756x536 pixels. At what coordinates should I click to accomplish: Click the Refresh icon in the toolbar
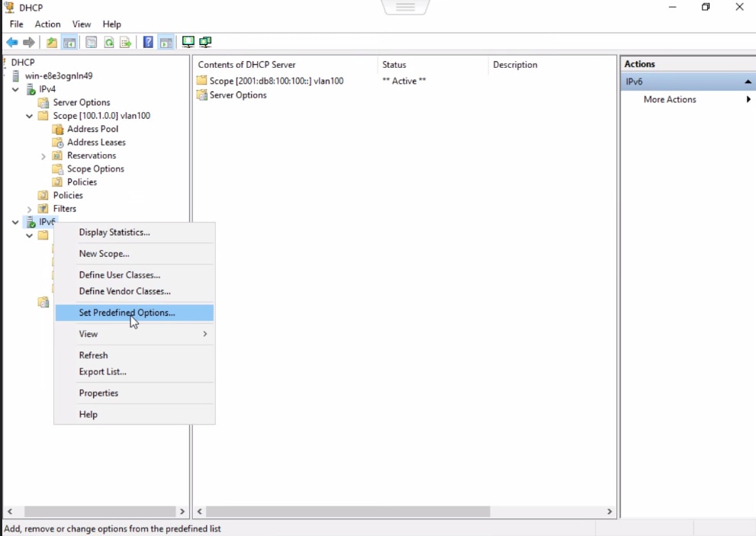click(108, 42)
